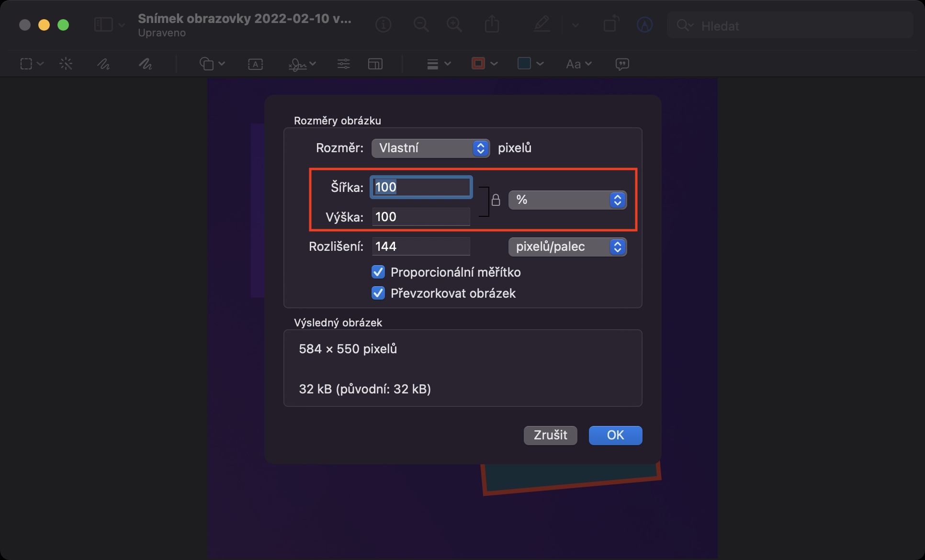Open the percent units dropdown
The height and width of the screenshot is (560, 925).
coord(567,200)
